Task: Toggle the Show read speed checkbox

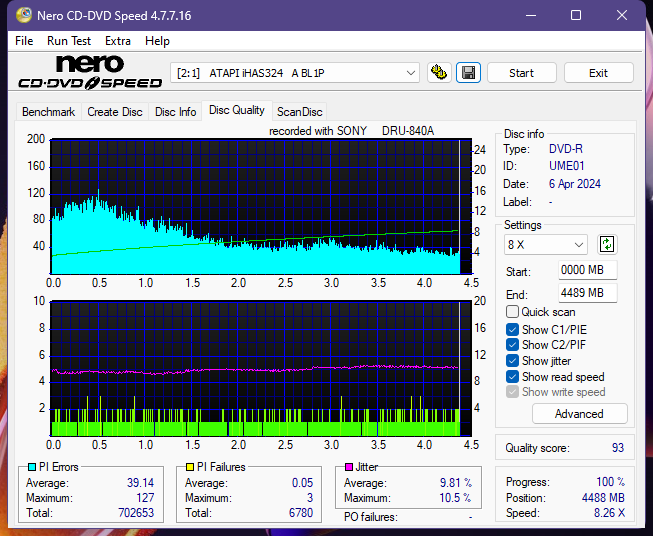Action: click(512, 376)
